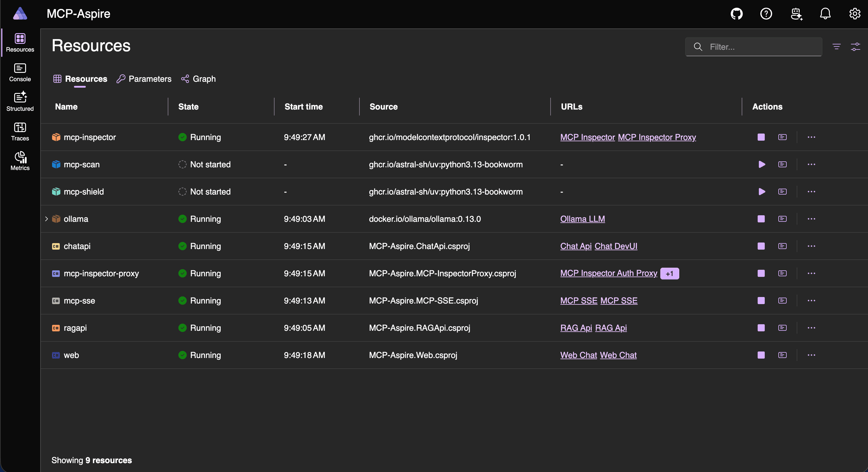
Task: Open the Chat DevUI link
Action: (x=616, y=246)
